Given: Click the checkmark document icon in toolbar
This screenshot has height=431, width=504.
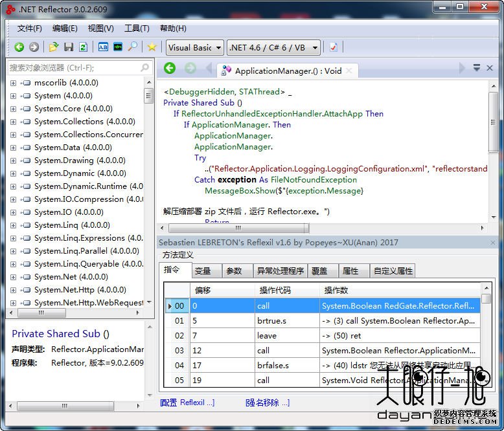Looking at the screenshot, I should 334,47.
